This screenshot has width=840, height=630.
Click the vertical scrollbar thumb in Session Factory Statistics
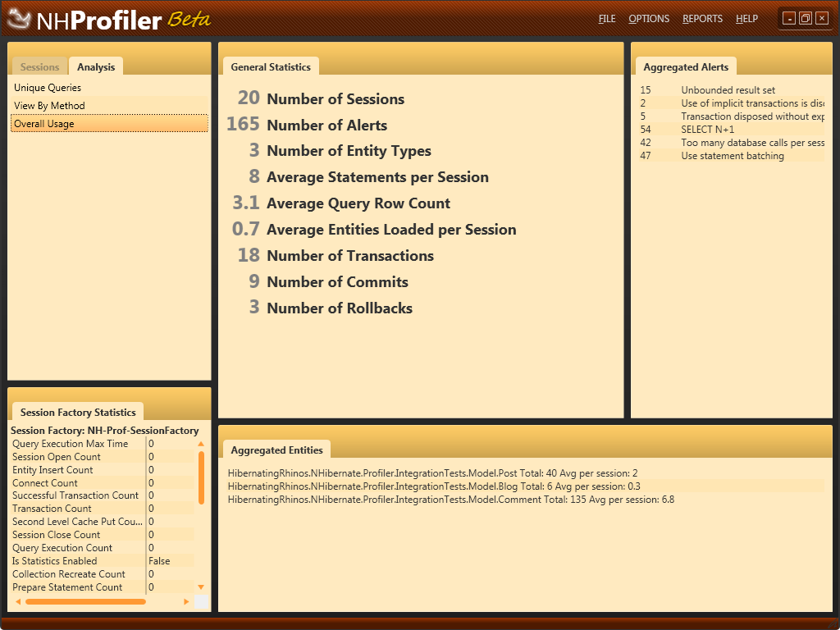(201, 477)
